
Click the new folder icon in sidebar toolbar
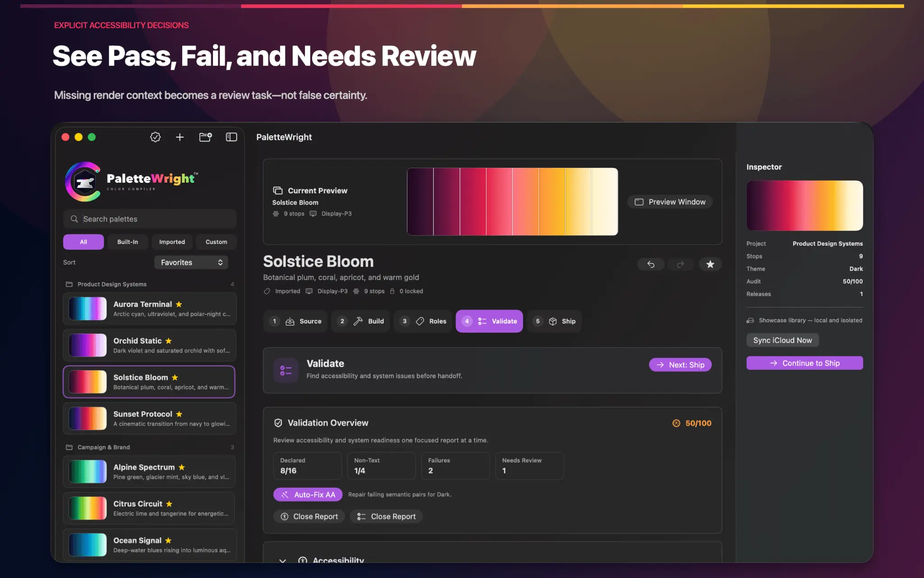tap(205, 137)
